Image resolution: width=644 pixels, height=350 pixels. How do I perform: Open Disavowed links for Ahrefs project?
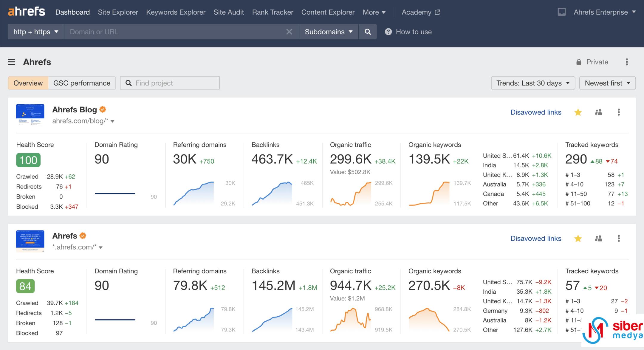coord(536,239)
